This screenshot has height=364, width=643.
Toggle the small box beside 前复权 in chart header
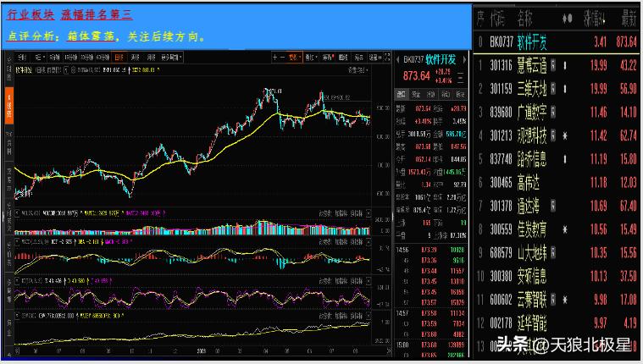coord(66,70)
